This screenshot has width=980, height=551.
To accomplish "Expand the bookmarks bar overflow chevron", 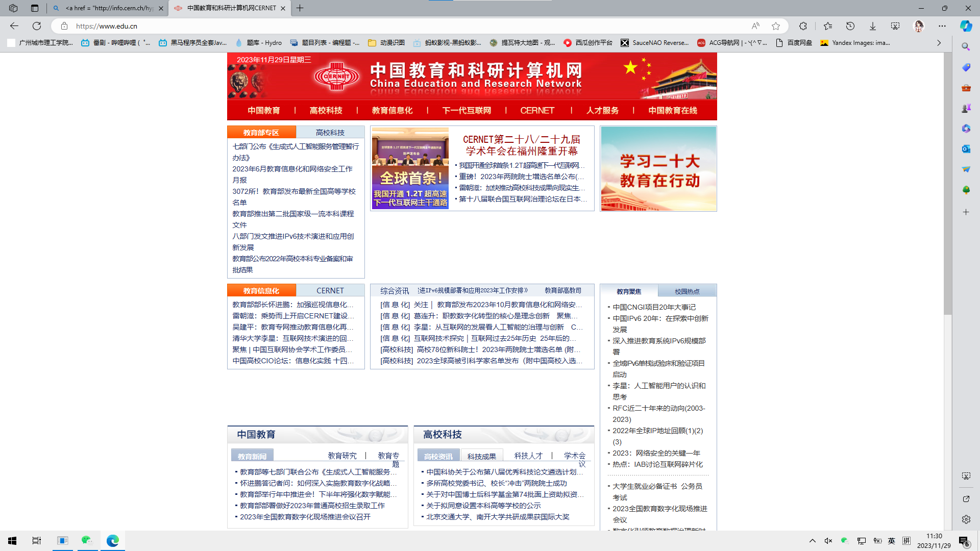I will click(x=939, y=43).
